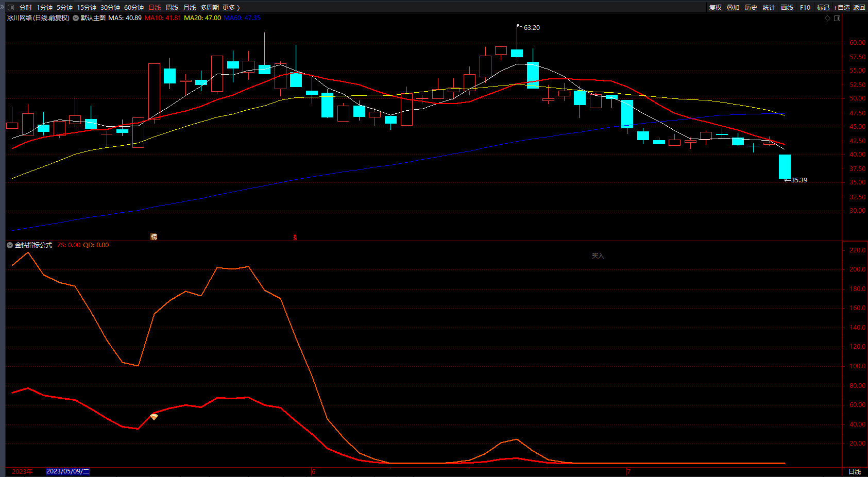The width and height of the screenshot is (868, 477).
Task: Open dropdown next to 冰川网络 main chart title
Action: [76, 18]
